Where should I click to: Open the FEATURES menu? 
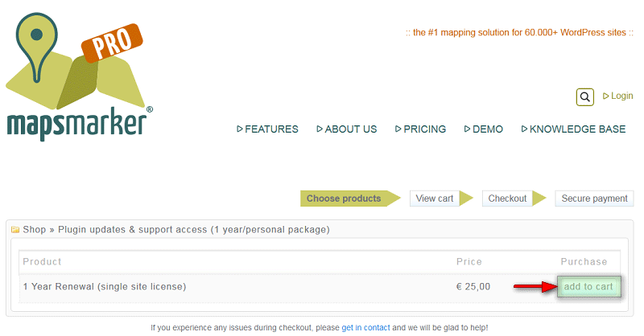[x=267, y=129]
